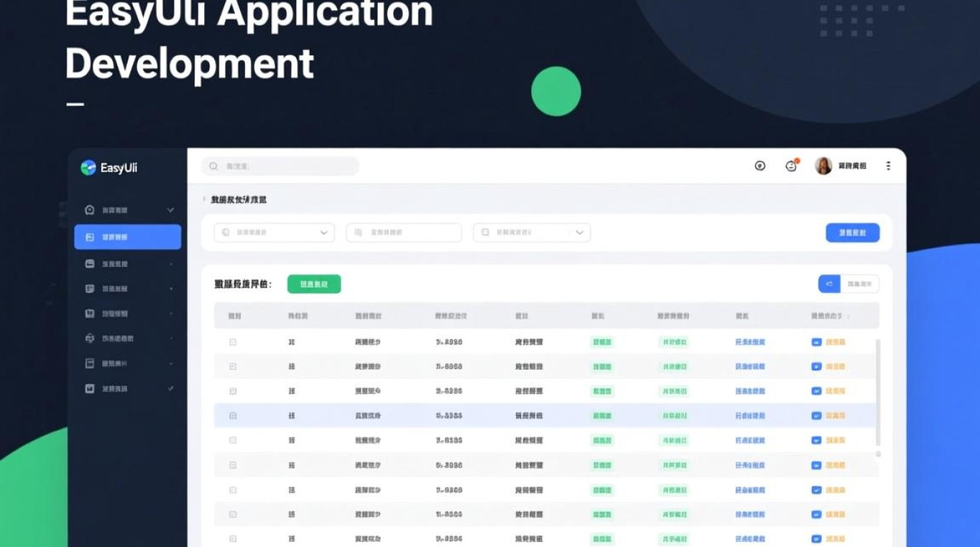Click the blue button right of the filters
This screenshot has height=547, width=980.
[852, 233]
